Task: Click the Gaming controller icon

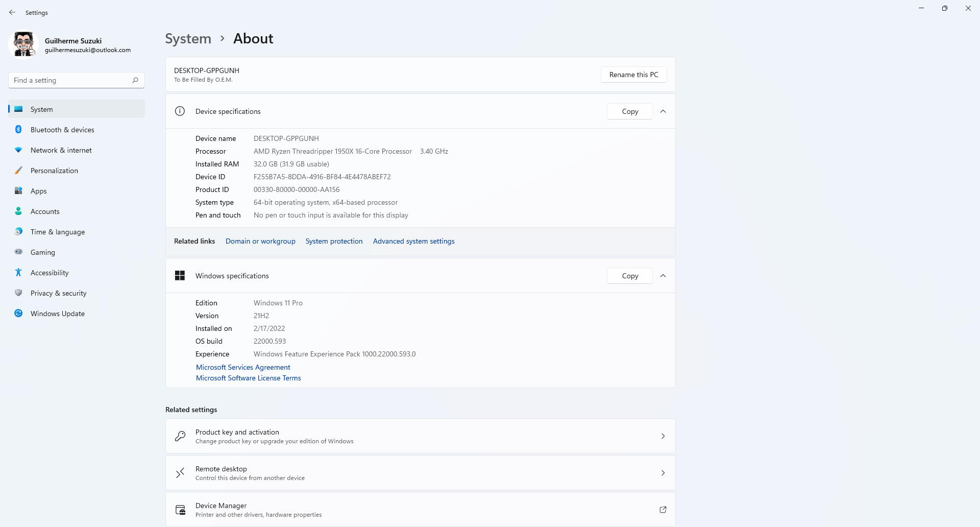Action: [x=18, y=252]
